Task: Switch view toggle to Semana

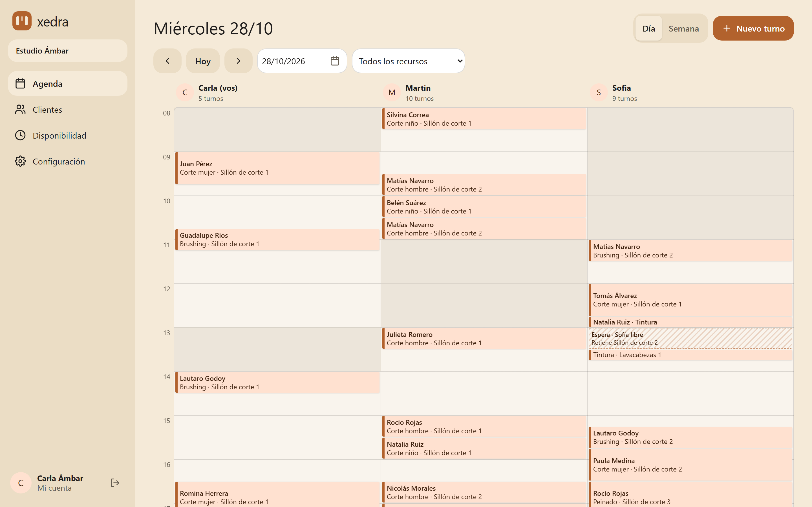Action: [x=683, y=28]
